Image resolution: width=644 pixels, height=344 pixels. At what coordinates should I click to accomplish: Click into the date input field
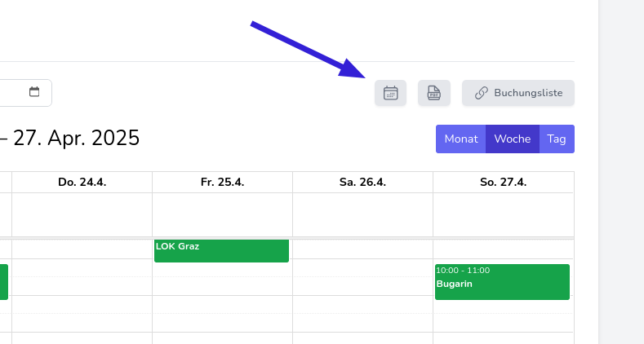click(12, 92)
